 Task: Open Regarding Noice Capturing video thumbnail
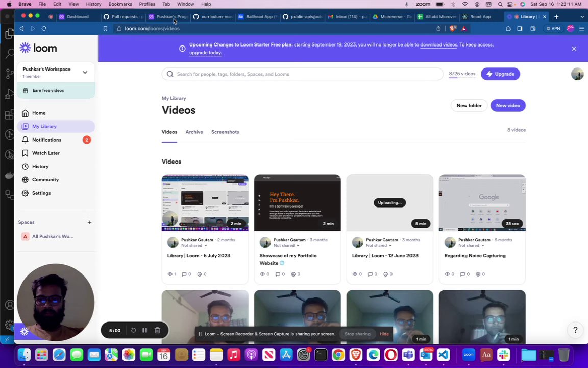pos(482,203)
